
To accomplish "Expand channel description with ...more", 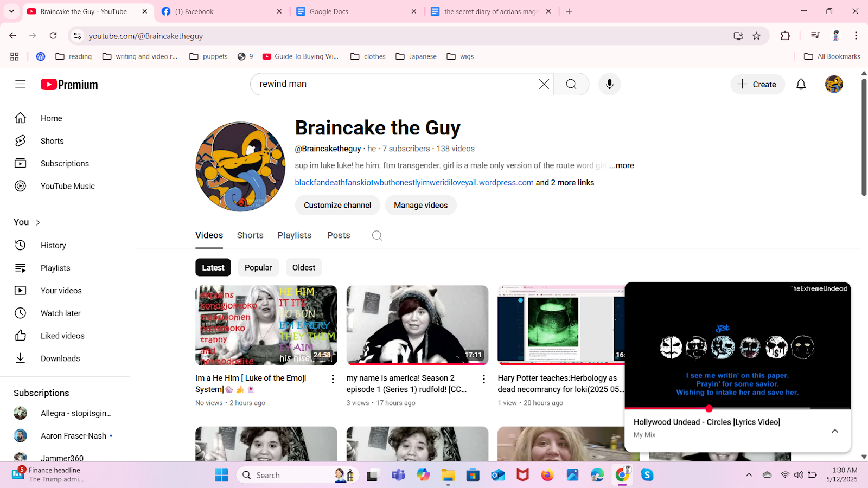I will 621,165.
